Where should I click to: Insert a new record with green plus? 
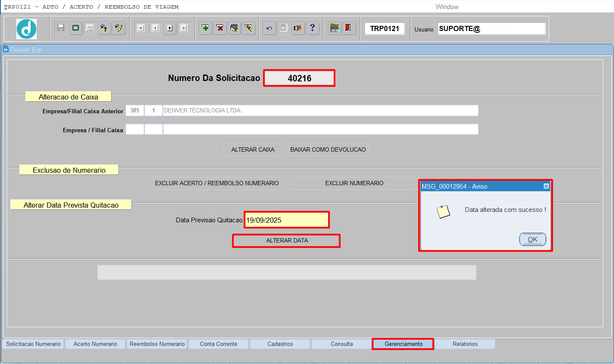pyautogui.click(x=206, y=28)
